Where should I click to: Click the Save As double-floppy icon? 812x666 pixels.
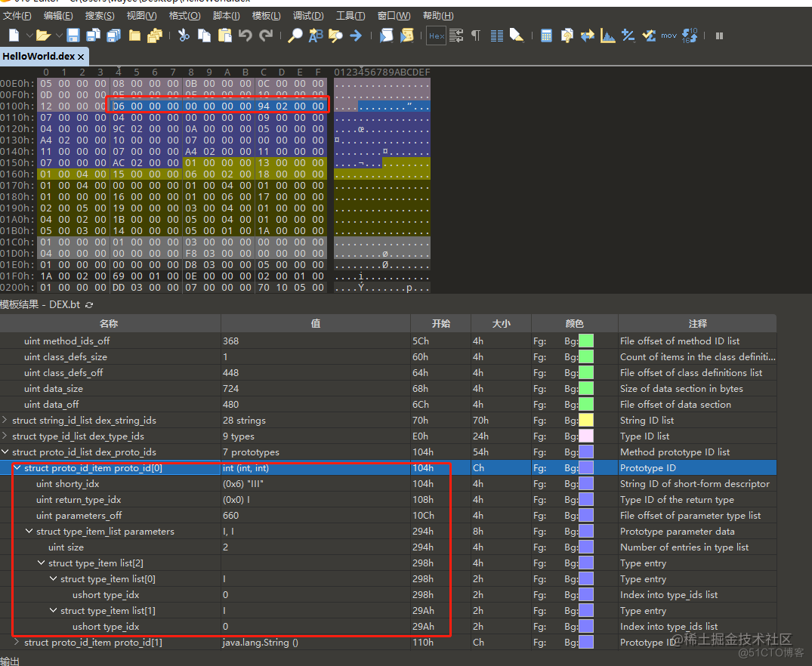(x=93, y=35)
